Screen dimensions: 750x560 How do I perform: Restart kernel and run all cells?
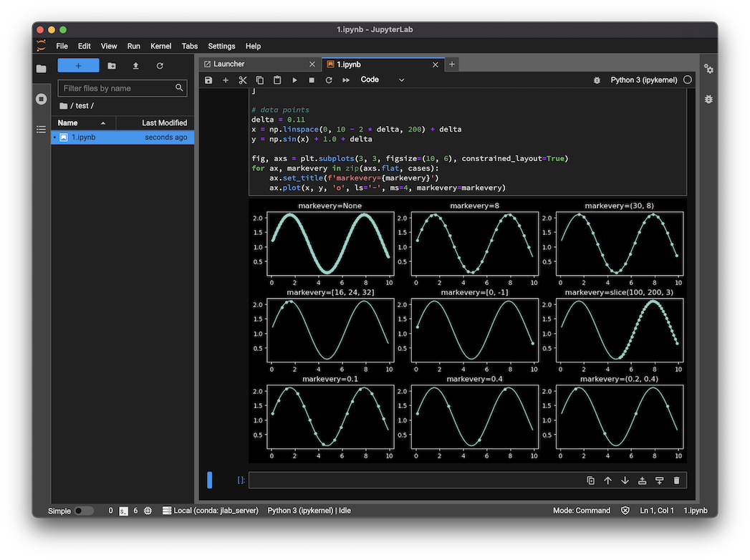tap(346, 80)
